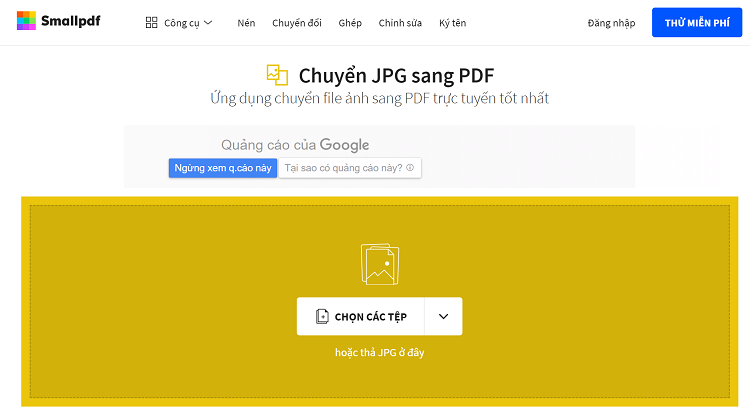Click the info icon in the ad question button
The image size is (750, 417).
click(x=410, y=167)
